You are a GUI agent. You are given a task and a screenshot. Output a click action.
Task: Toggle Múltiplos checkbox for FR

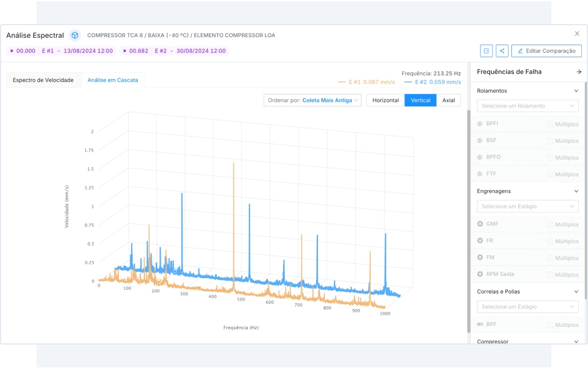[550, 241]
